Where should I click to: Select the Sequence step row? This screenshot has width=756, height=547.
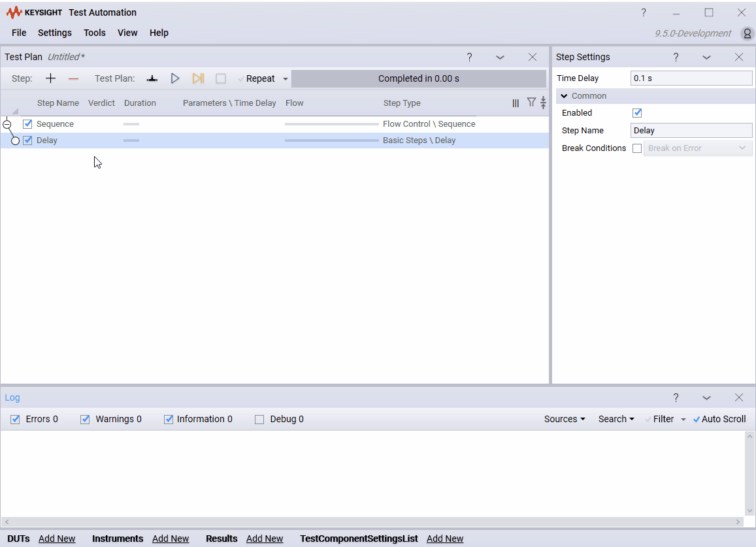point(275,124)
